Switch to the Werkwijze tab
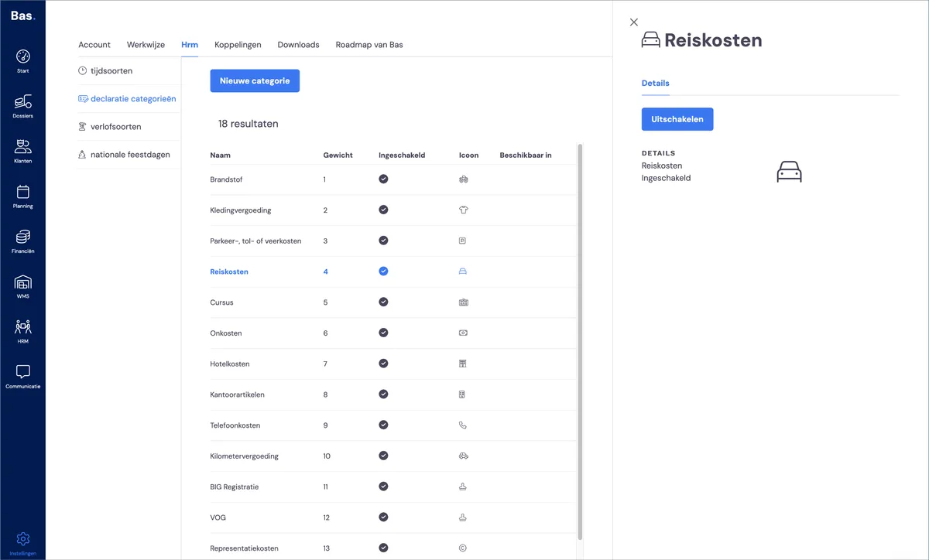Screen dimensions: 929x560 pyautogui.click(x=146, y=45)
